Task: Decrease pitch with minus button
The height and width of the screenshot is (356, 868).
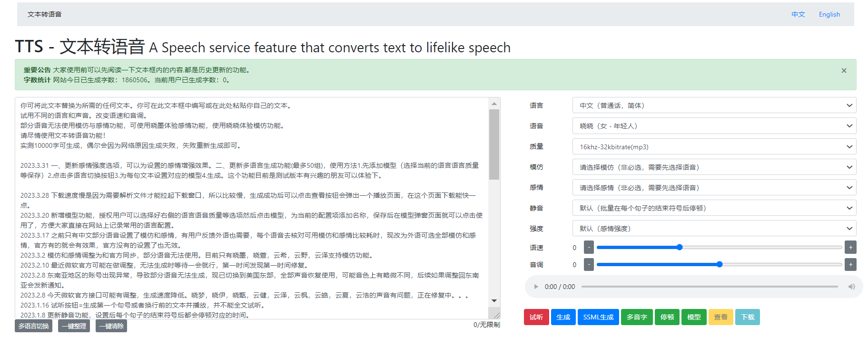Action: [589, 265]
